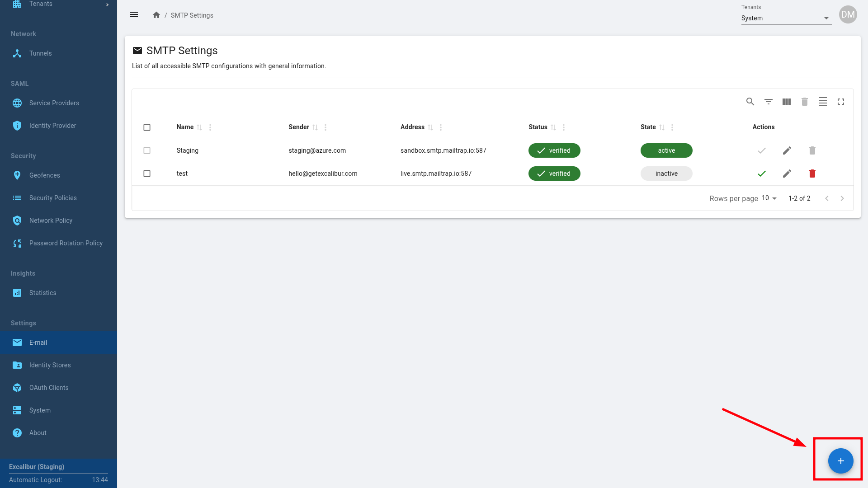The height and width of the screenshot is (488, 868).
Task: Check the test row checkbox
Action: coord(147,174)
